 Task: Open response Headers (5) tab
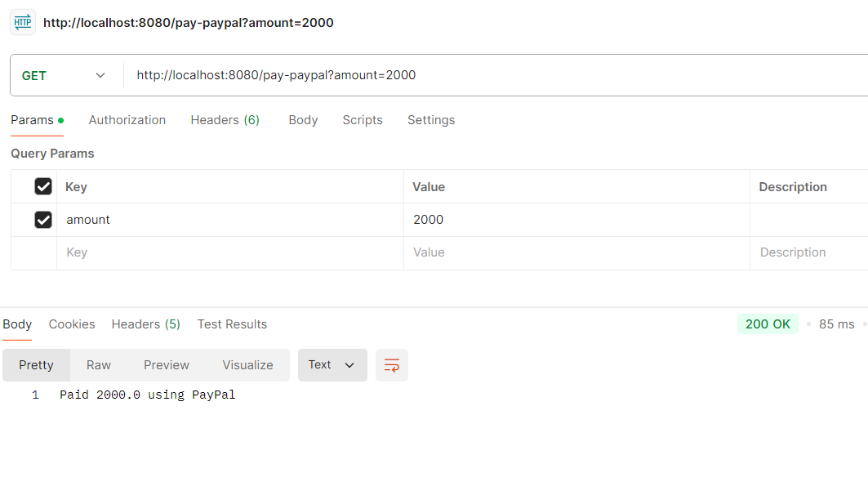[x=146, y=324]
